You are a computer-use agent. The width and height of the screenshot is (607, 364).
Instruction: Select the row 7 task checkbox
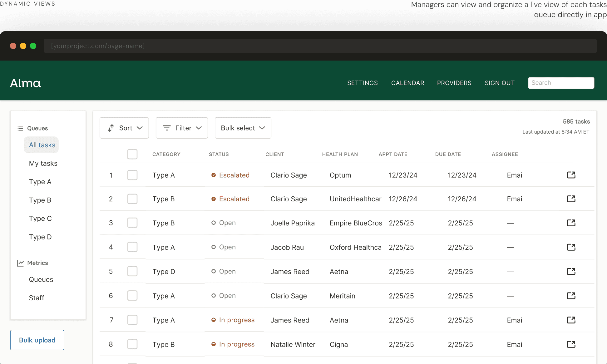click(x=132, y=320)
